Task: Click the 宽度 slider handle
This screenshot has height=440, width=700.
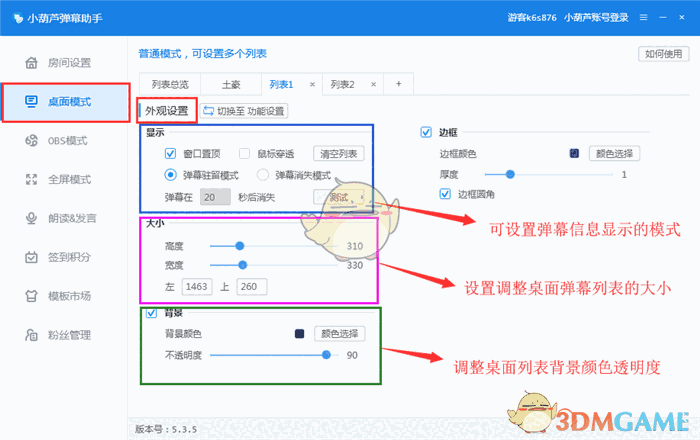Action: (x=242, y=265)
